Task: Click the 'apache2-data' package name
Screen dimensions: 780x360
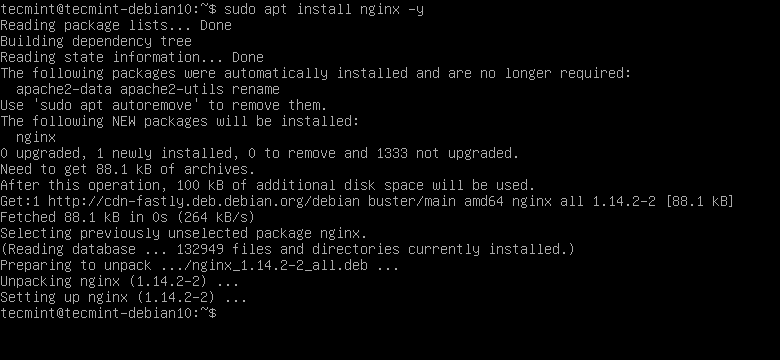Action: (64, 90)
